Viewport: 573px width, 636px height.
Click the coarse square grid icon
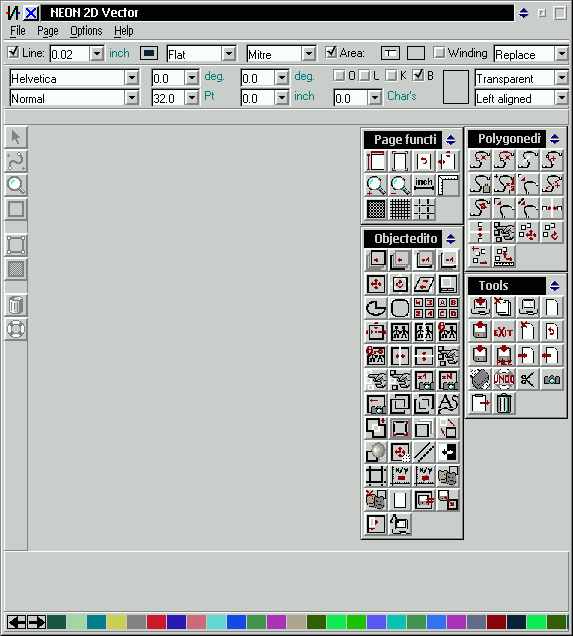[x=400, y=209]
